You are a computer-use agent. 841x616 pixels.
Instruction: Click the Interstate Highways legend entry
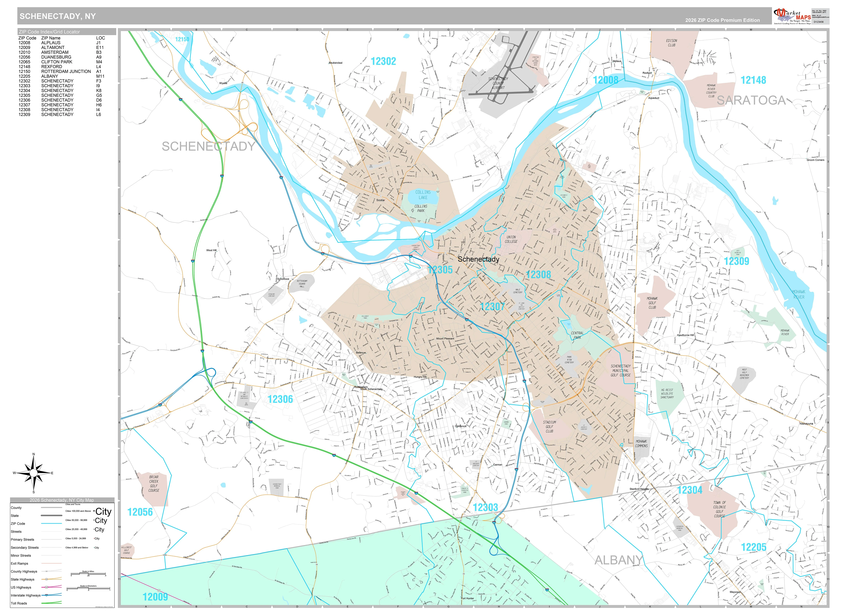coord(36,596)
